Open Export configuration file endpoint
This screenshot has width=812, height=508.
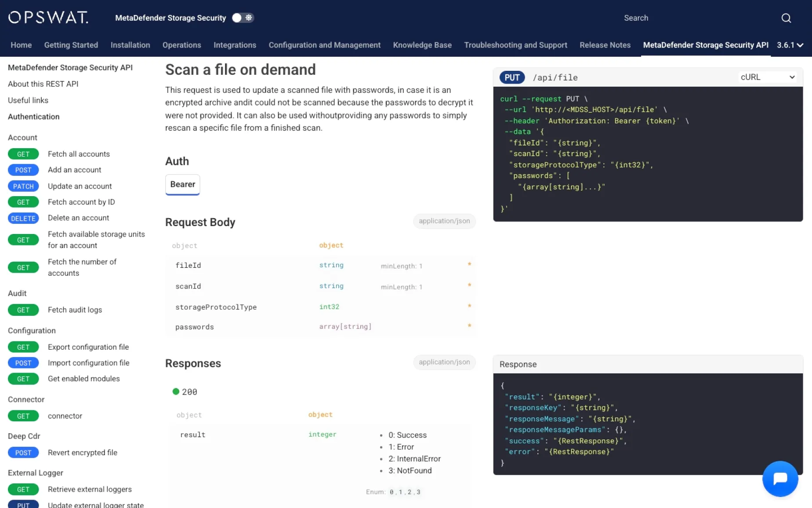(88, 347)
